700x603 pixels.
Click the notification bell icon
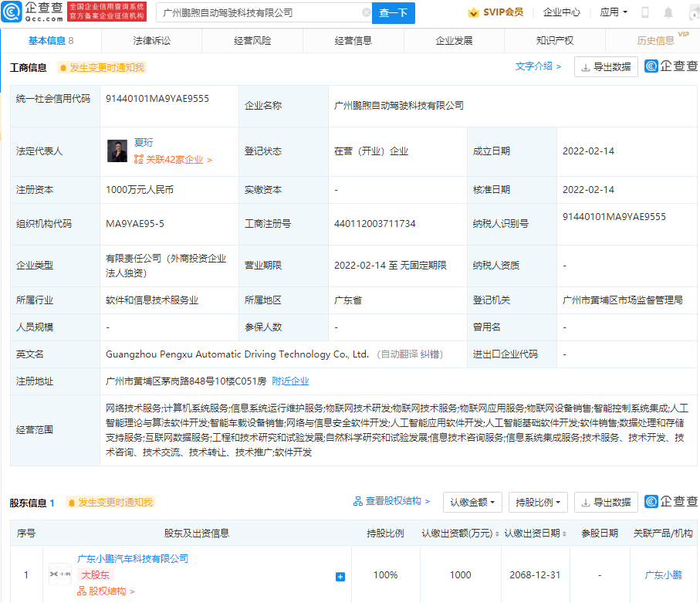pyautogui.click(x=668, y=12)
